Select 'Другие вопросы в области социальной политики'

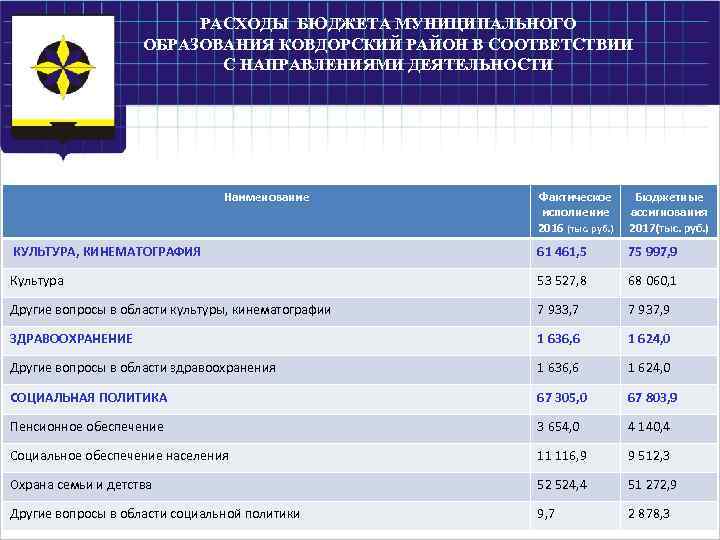(155, 514)
